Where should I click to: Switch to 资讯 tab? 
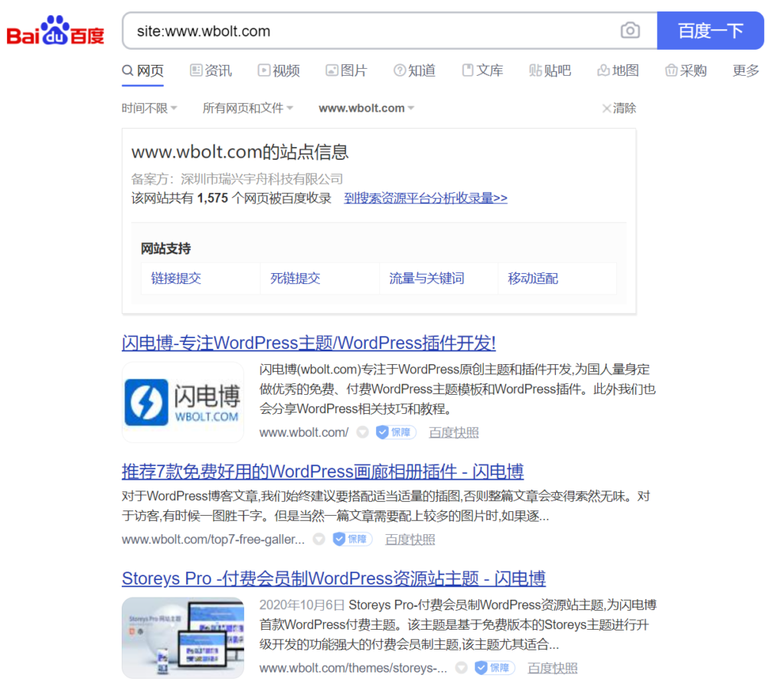(x=211, y=70)
